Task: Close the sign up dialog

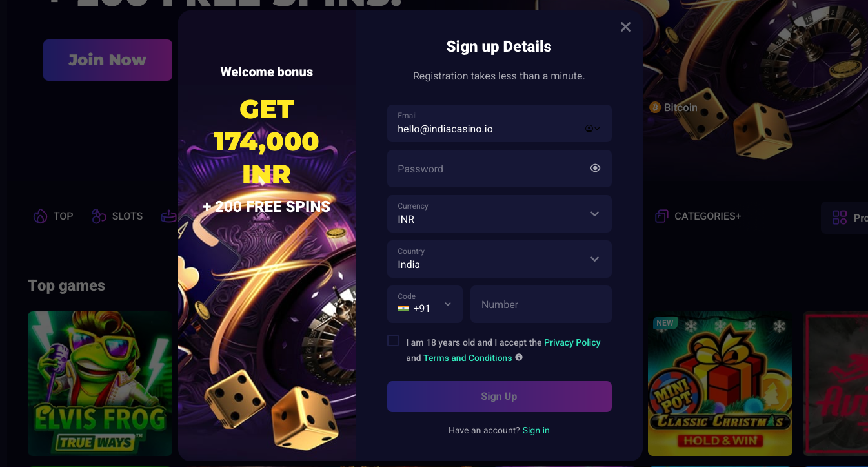Action: pyautogui.click(x=625, y=27)
